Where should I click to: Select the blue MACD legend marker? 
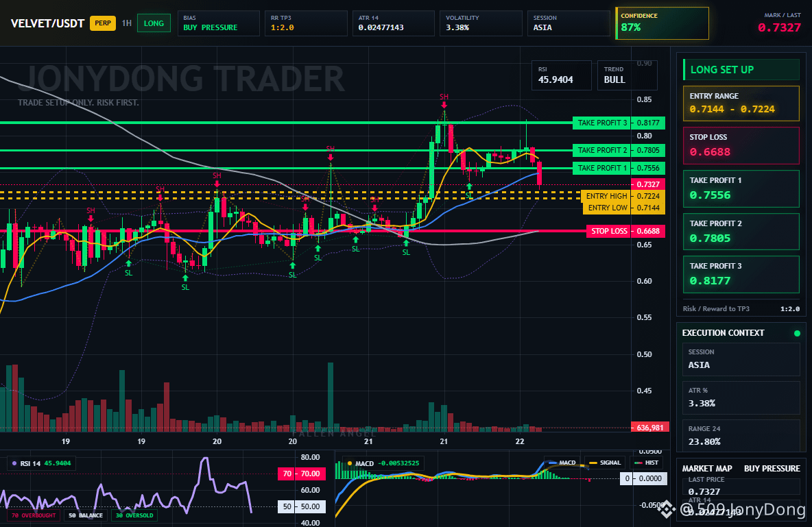click(x=552, y=463)
